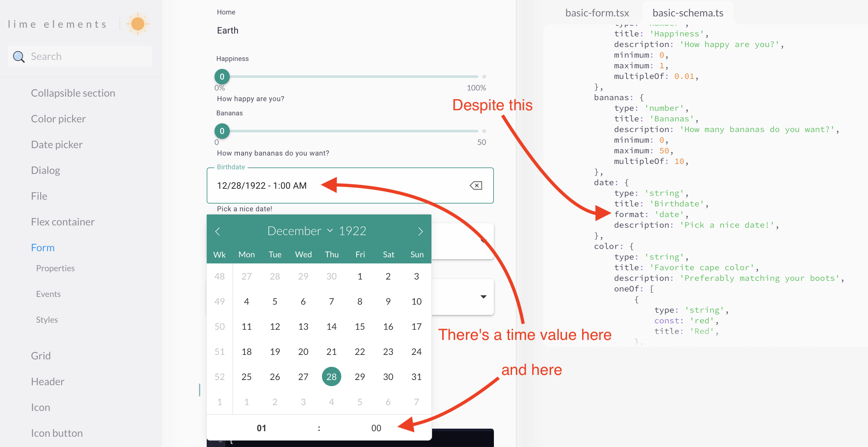Select the basic-schema.ts tab
The image size is (868, 447).
pos(687,13)
